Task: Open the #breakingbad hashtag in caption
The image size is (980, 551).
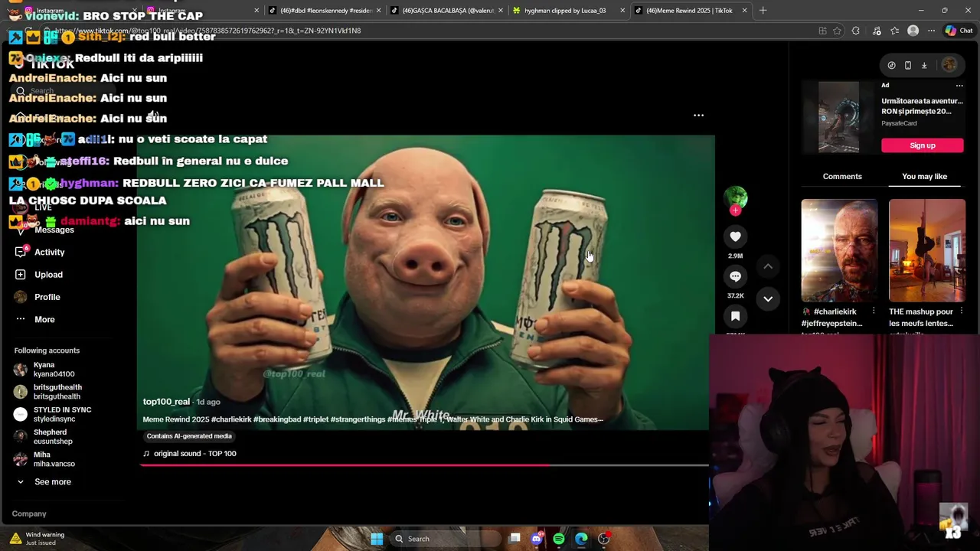Action: click(x=277, y=419)
